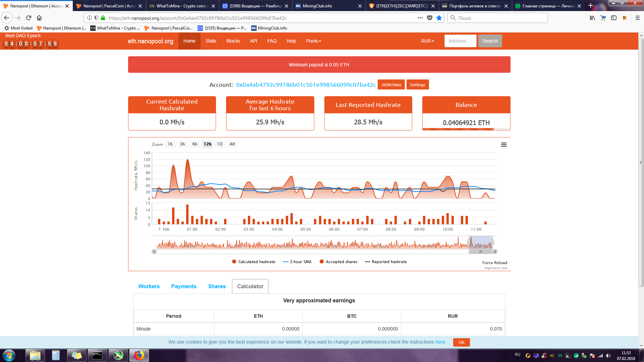This screenshot has width=644, height=362.
Task: Open the Stats page in the nav bar
Action: [211, 41]
